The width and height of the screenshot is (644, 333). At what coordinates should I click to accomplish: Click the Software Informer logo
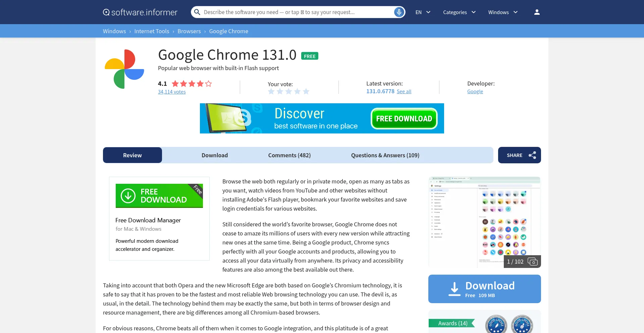tap(140, 12)
